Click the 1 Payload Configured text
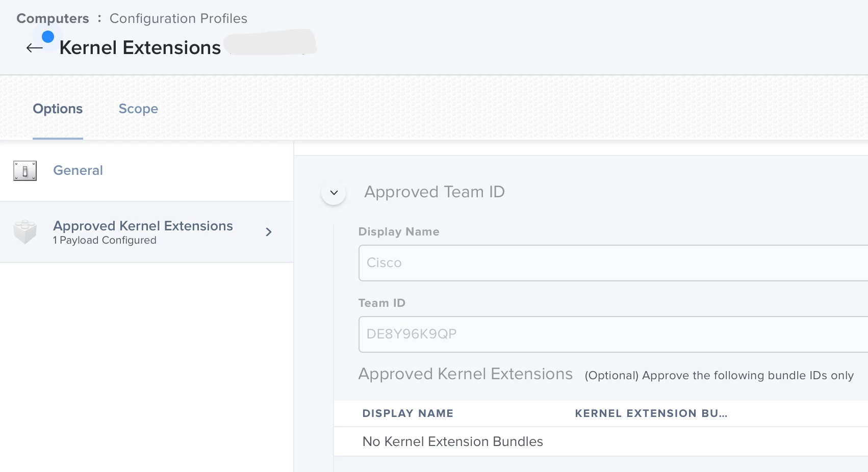The width and height of the screenshot is (868, 472). tap(105, 240)
